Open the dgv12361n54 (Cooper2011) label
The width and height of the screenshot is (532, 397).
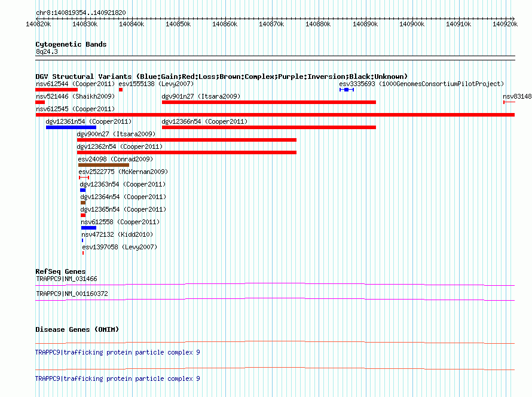(x=88, y=121)
